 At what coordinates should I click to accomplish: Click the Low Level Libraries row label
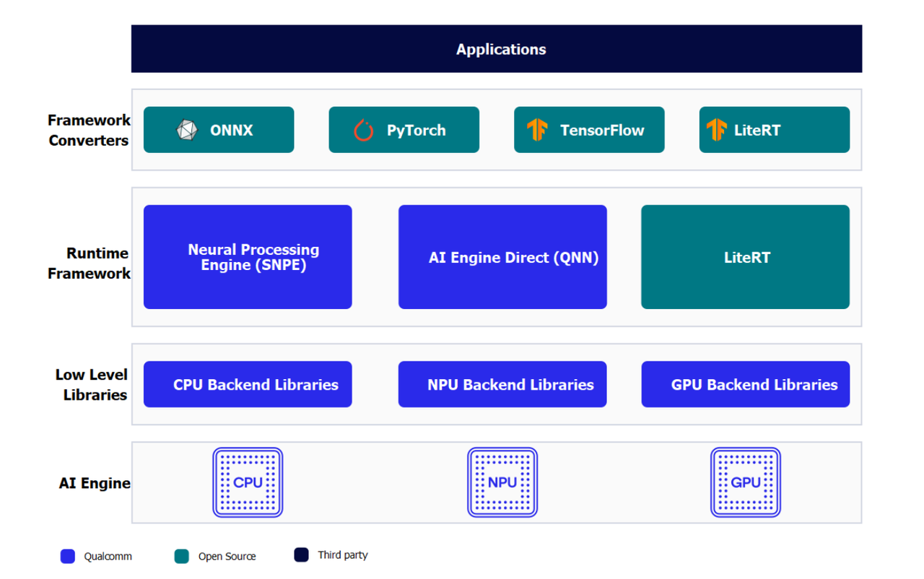[91, 384]
